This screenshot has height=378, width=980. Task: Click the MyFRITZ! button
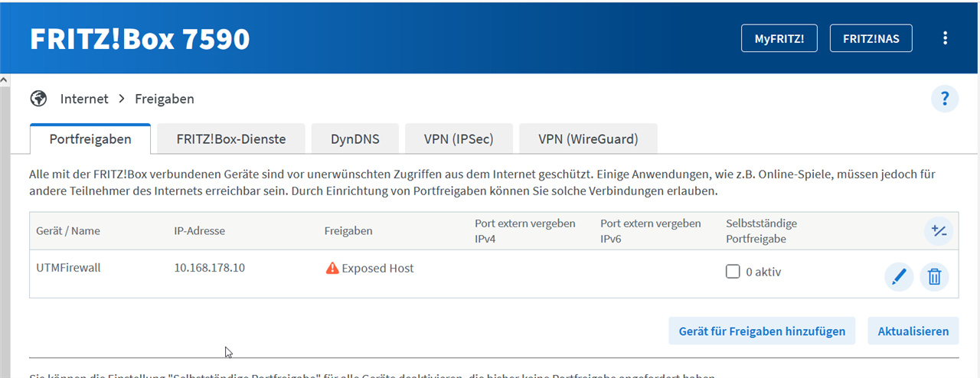pos(779,38)
